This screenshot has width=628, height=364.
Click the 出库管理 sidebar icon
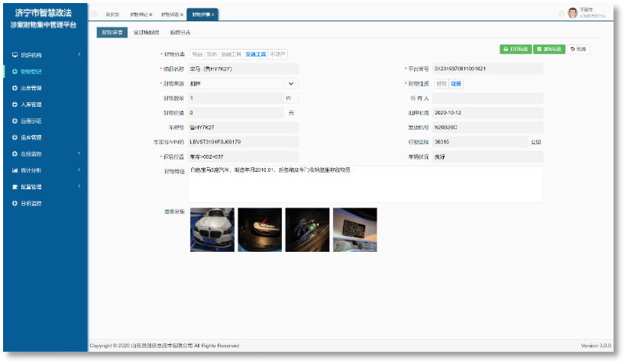pyautogui.click(x=15, y=88)
